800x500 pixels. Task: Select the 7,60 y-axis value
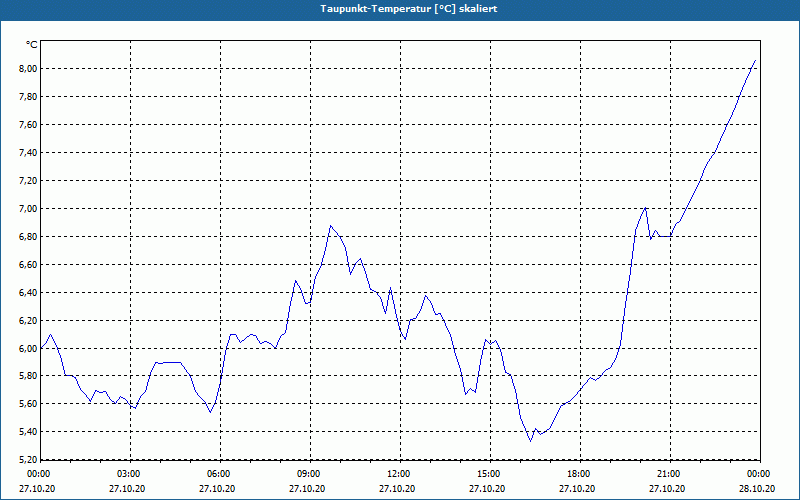29,125
